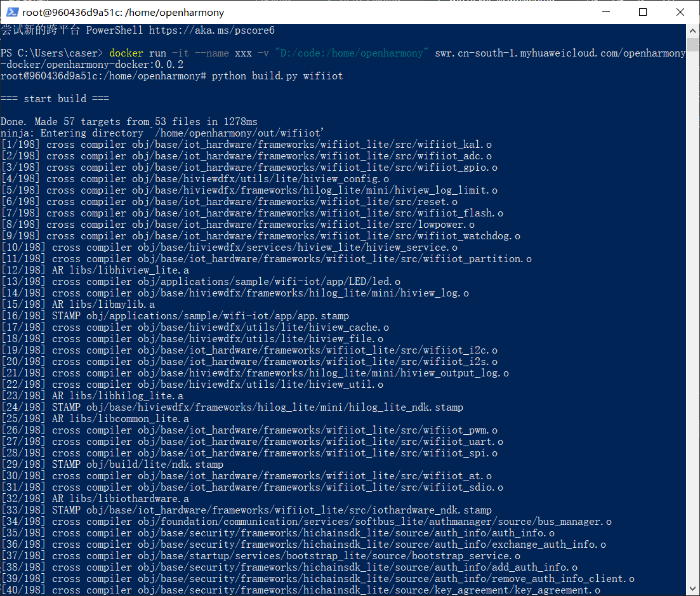Screen dimensions: 700x596
Task: Click 'python build.py wifiiot' command line
Action: 277,76
